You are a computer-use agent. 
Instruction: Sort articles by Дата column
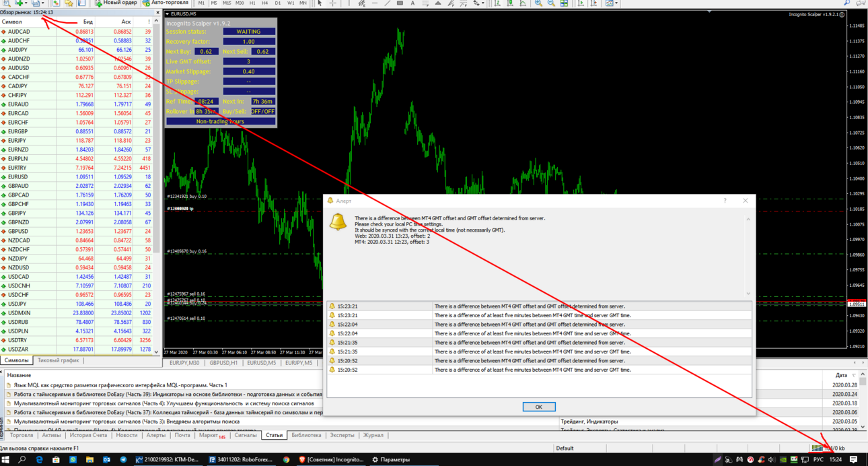[841, 375]
